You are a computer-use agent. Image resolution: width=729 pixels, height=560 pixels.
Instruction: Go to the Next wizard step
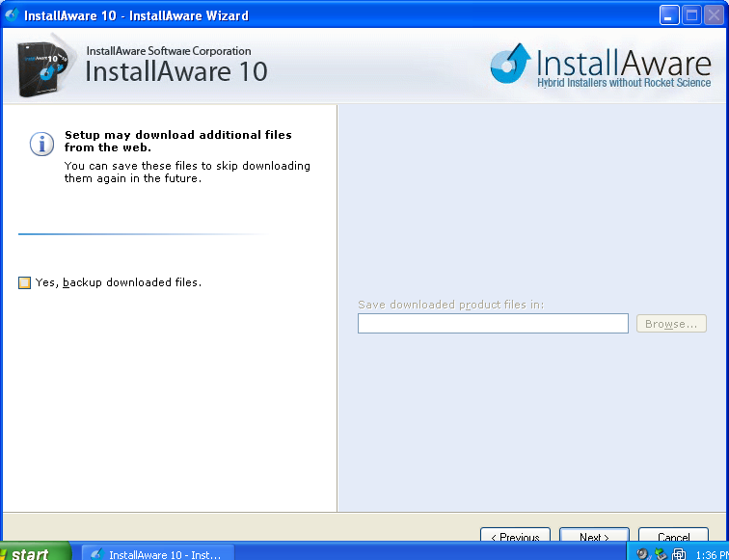coord(594,534)
